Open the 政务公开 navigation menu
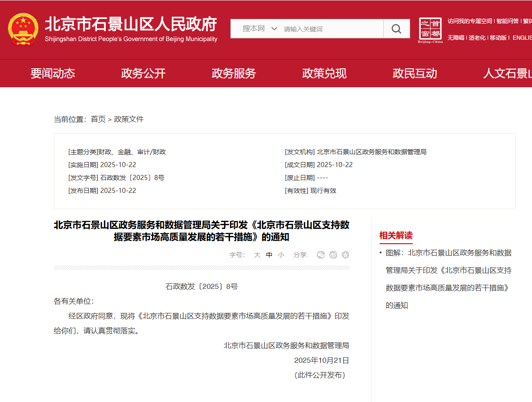 point(143,73)
